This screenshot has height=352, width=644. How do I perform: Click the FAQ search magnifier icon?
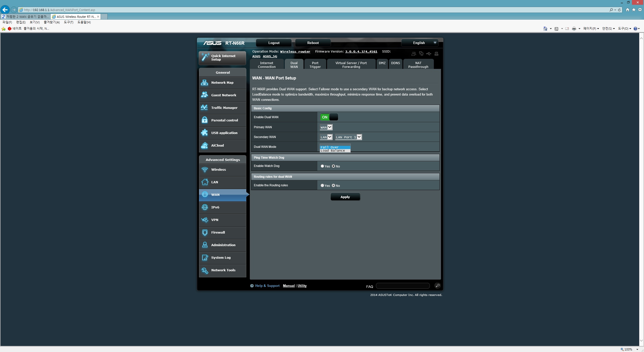(x=437, y=285)
